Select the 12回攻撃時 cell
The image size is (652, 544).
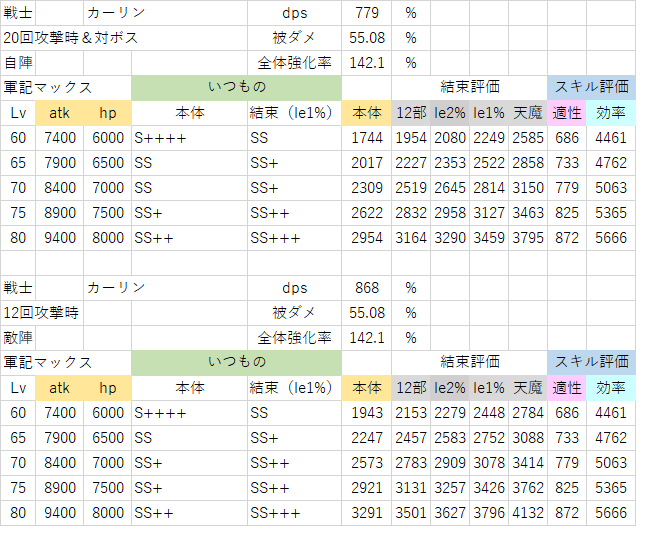(x=42, y=313)
